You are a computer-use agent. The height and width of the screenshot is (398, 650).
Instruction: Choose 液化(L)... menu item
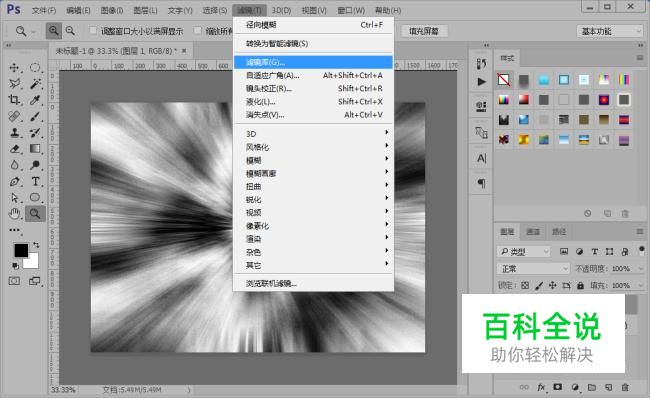click(313, 102)
